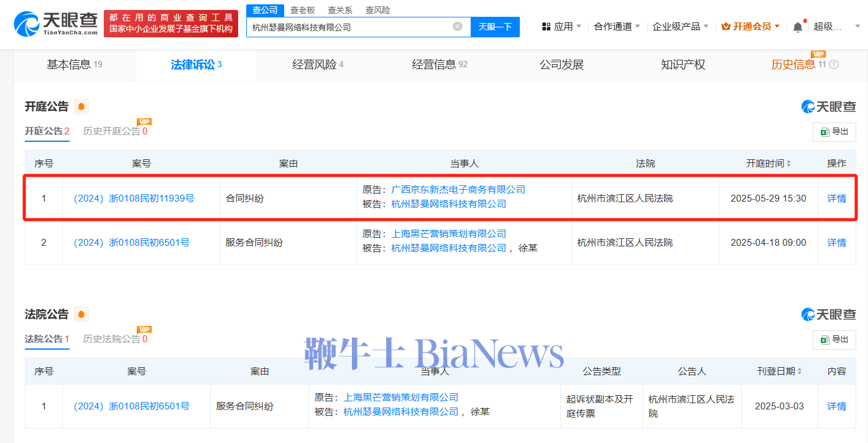The width and height of the screenshot is (868, 443).
Task: Open plaintiff 广西京东新杰电子商务有限公司 link
Action: tap(458, 190)
